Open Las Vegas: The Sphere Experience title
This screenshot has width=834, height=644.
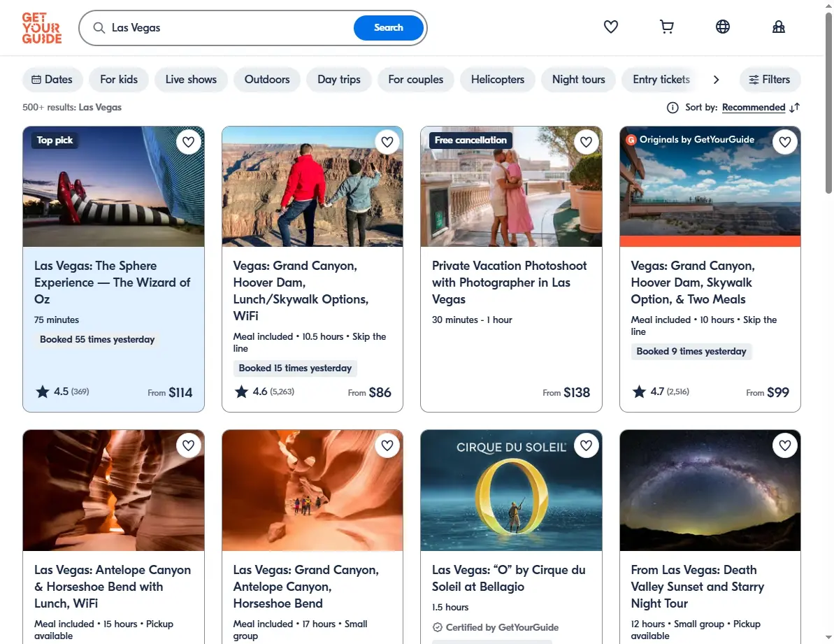113,282
